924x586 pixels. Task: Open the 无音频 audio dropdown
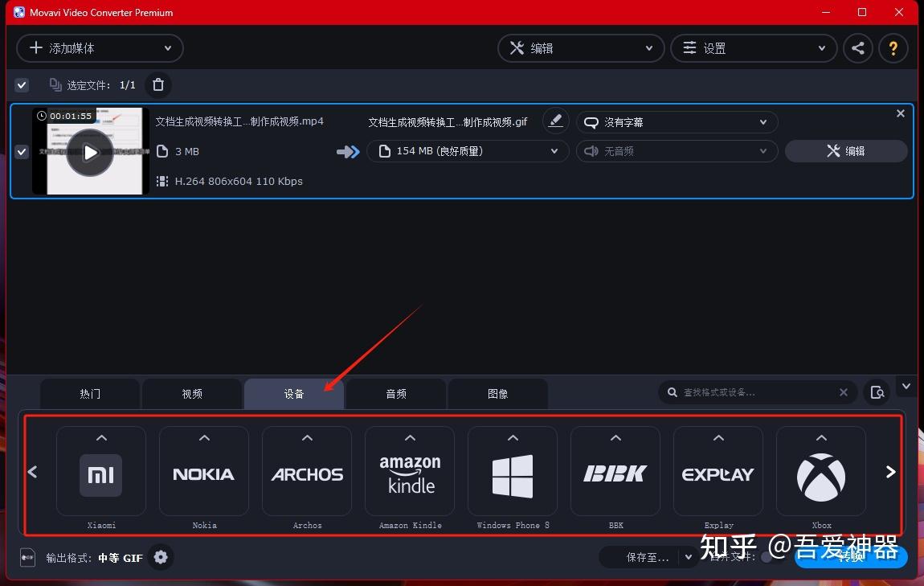pos(677,151)
